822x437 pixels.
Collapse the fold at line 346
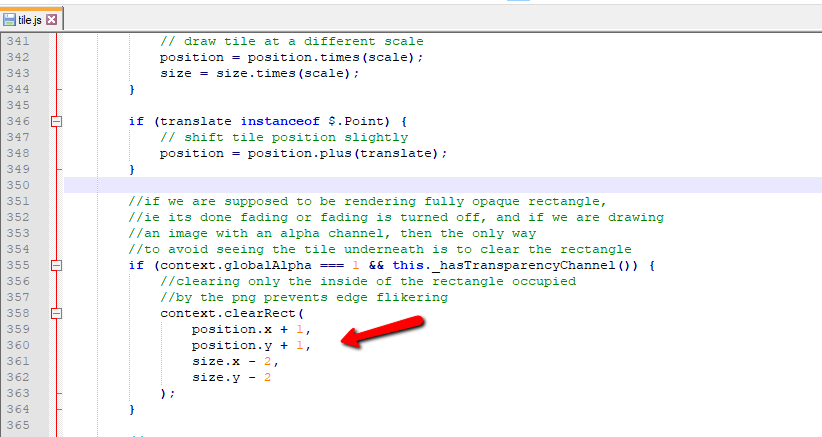click(57, 122)
